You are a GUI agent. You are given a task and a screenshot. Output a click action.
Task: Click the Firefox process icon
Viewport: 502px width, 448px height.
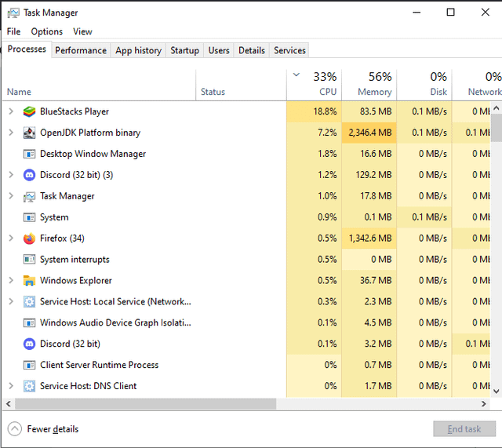pos(29,239)
